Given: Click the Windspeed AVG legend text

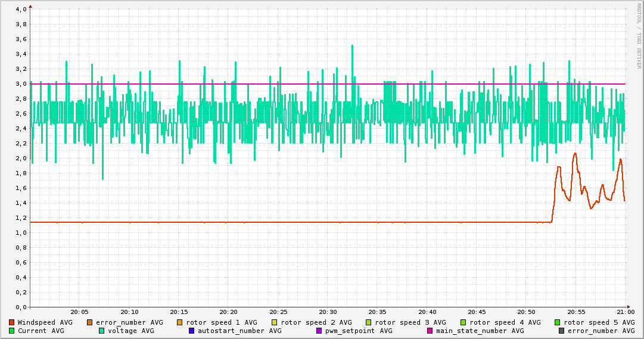Looking at the screenshot, I should [x=45, y=322].
